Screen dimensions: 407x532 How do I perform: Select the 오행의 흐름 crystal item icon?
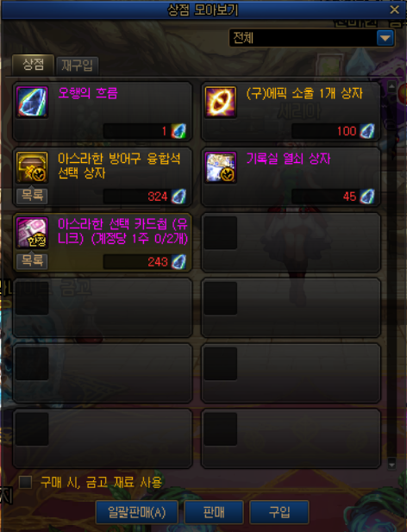click(32, 102)
